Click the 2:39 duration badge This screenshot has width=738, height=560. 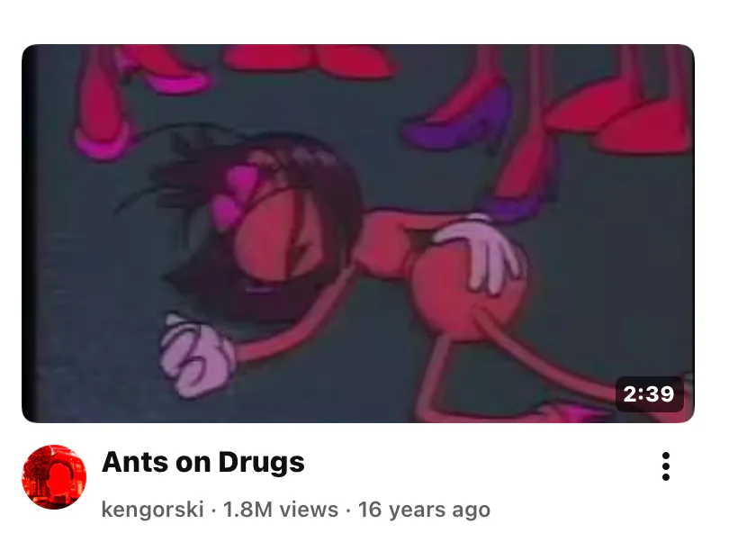(649, 394)
